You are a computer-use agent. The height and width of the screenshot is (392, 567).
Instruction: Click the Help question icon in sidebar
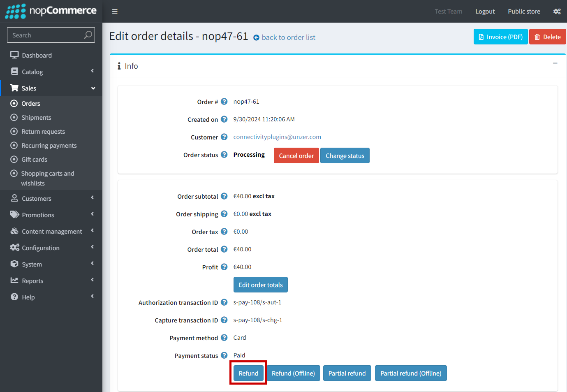(x=14, y=297)
